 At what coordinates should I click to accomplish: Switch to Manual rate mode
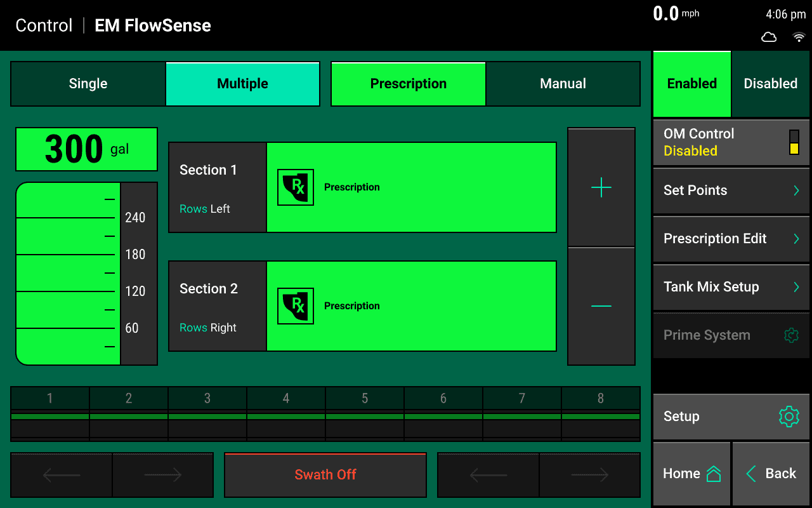[563, 84]
